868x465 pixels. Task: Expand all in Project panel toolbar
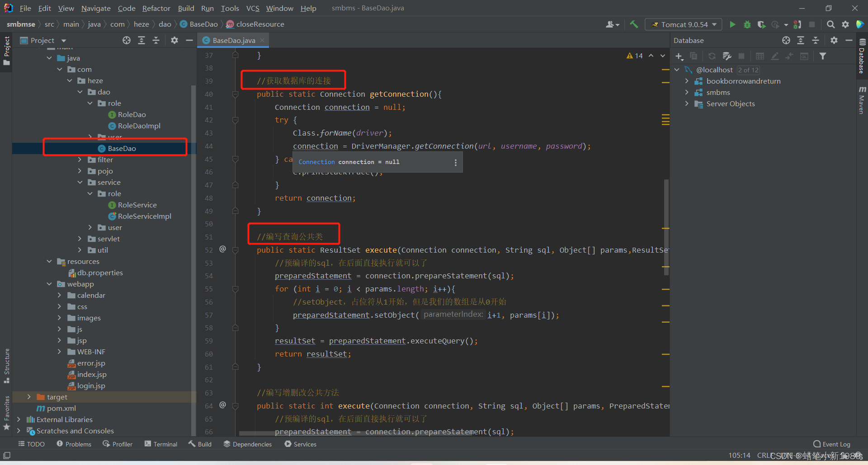tap(142, 40)
